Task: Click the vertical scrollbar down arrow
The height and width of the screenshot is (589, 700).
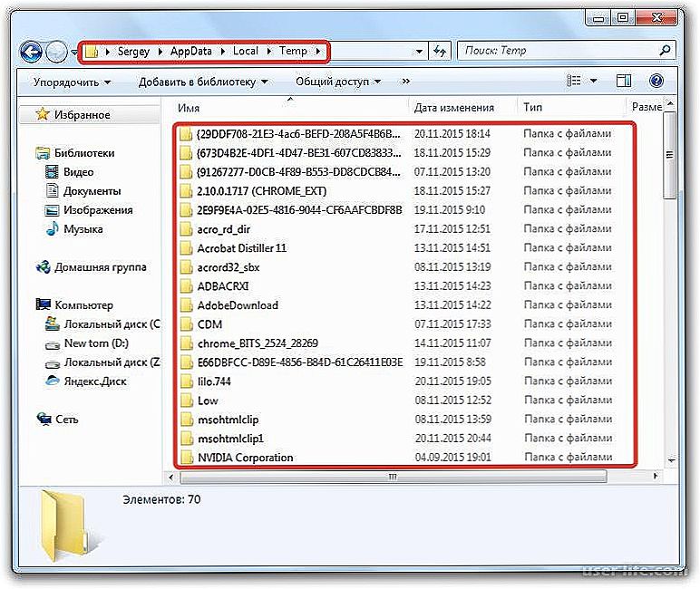Action: click(x=671, y=460)
